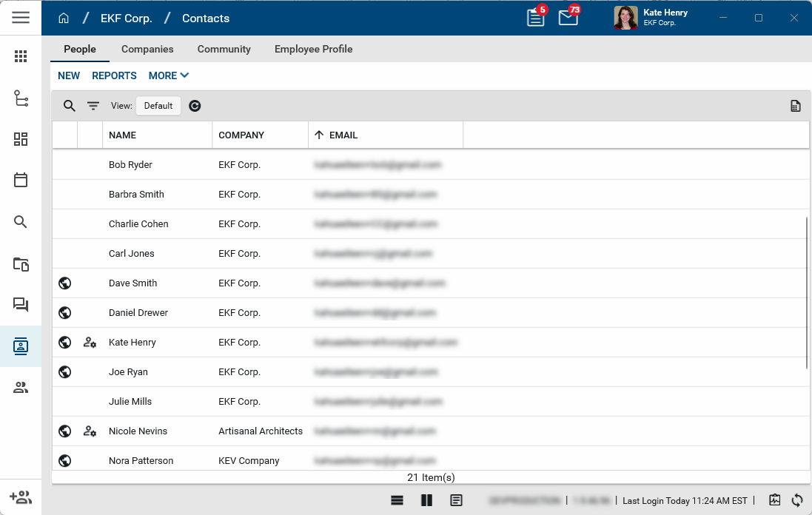Sort the list by EMAIL column header
Screen dimensions: 812x515
343,135
